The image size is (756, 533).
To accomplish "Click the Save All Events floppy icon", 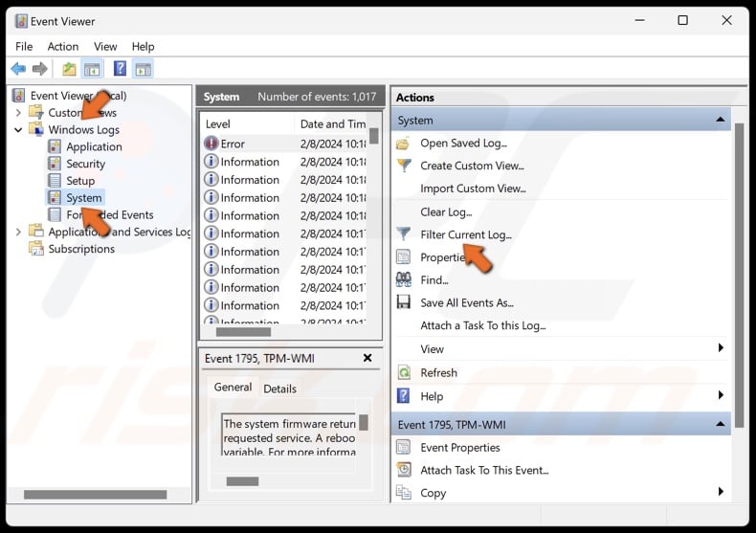I will pyautogui.click(x=403, y=302).
